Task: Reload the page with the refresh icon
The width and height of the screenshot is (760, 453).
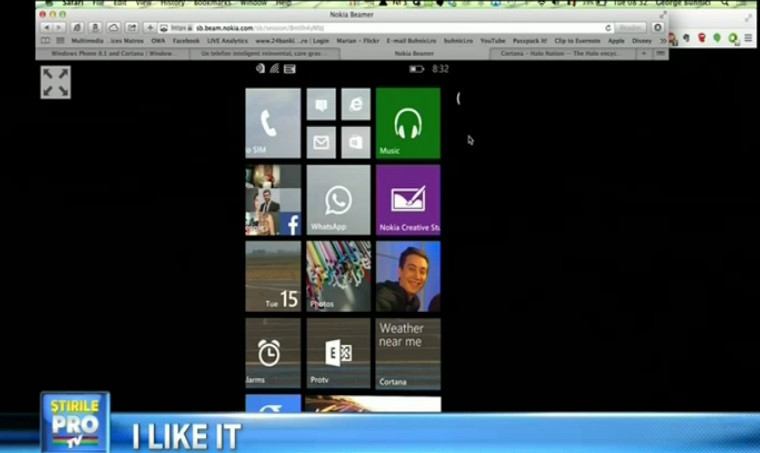Action: [x=608, y=28]
